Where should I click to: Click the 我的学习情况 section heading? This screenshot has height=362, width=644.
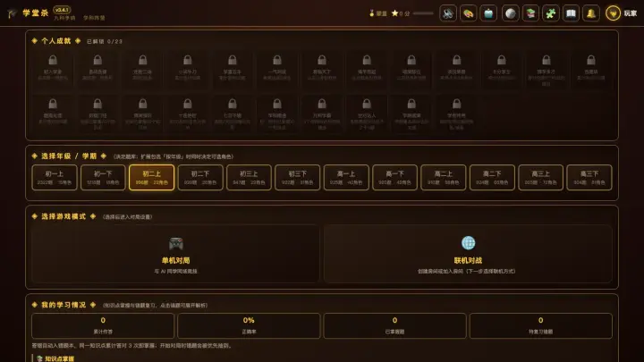click(x=64, y=305)
